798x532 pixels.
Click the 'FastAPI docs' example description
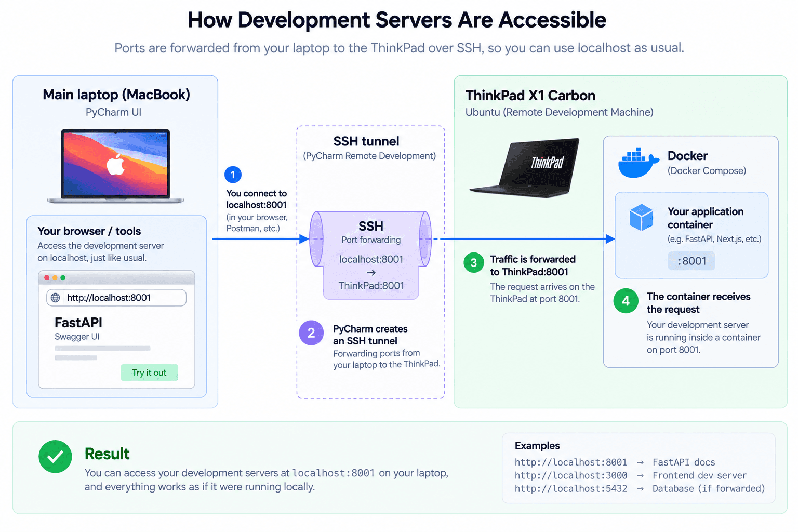click(684, 462)
